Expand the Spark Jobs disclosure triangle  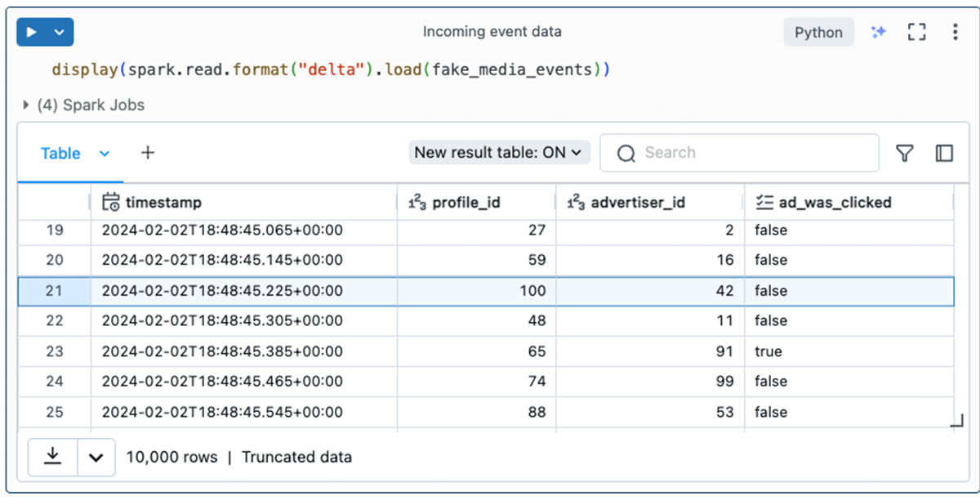(x=27, y=105)
